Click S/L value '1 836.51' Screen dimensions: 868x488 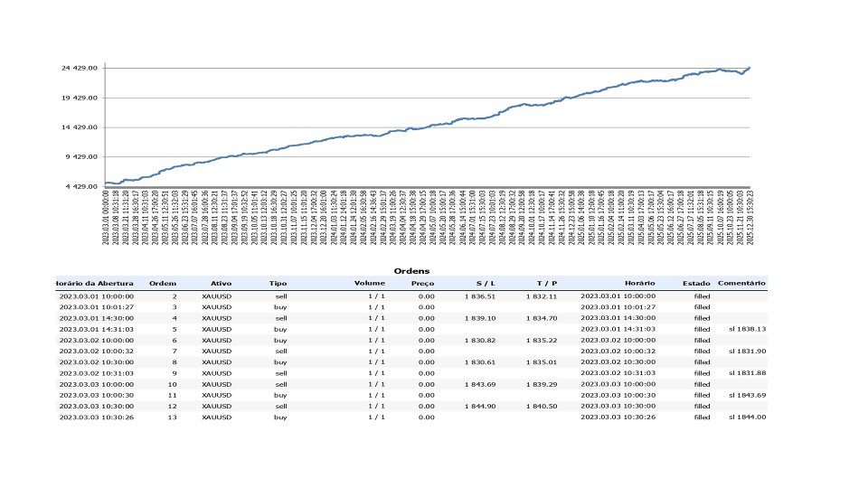click(480, 296)
